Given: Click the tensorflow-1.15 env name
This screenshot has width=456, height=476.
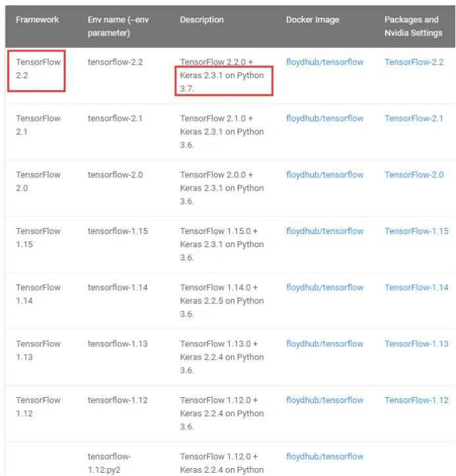Looking at the screenshot, I should [118, 231].
